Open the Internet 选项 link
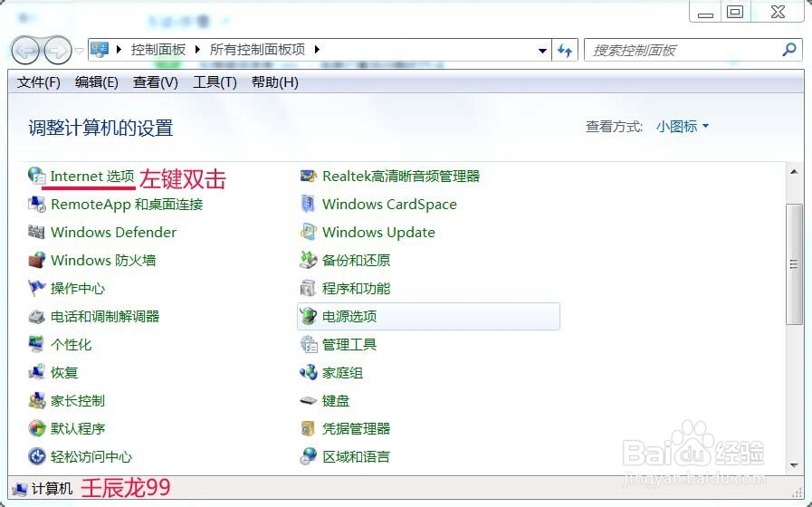Image resolution: width=812 pixels, height=507 pixels. pyautogui.click(x=92, y=176)
